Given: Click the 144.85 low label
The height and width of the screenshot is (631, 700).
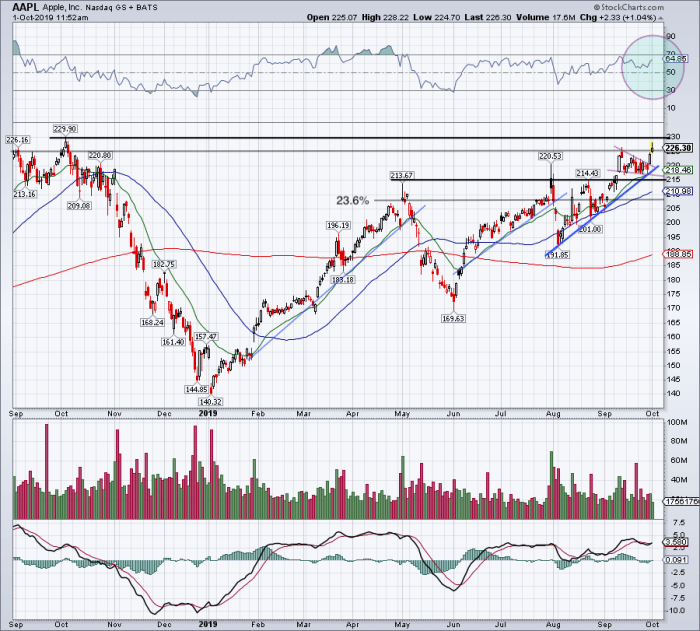Looking at the screenshot, I should click(196, 389).
